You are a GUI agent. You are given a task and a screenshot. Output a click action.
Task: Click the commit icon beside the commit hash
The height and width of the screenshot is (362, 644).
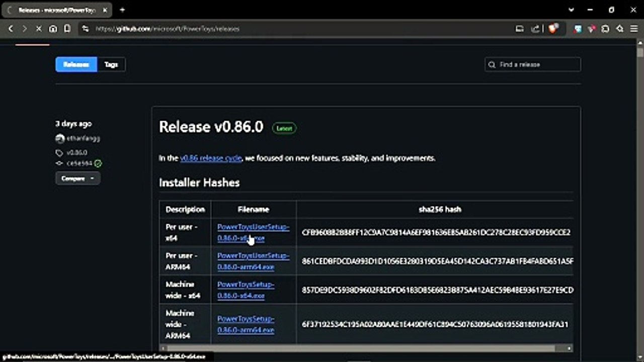[59, 163]
